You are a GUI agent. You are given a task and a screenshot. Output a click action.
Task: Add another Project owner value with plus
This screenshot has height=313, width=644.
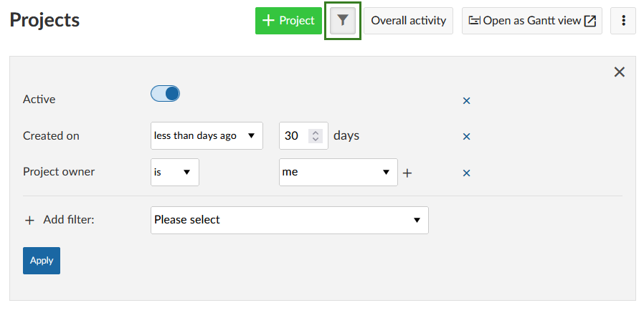407,173
